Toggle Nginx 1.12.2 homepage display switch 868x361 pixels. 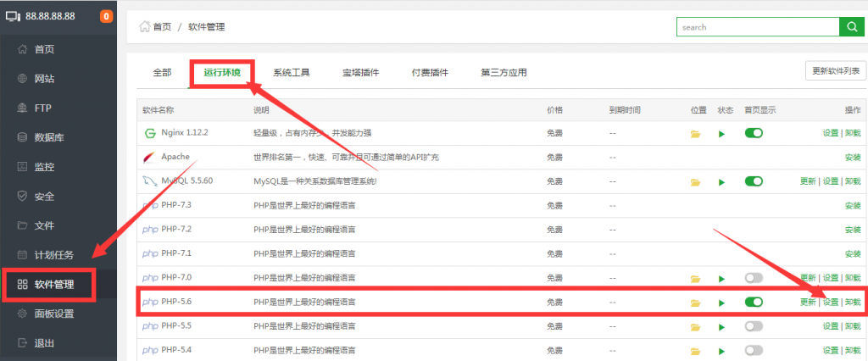(754, 133)
